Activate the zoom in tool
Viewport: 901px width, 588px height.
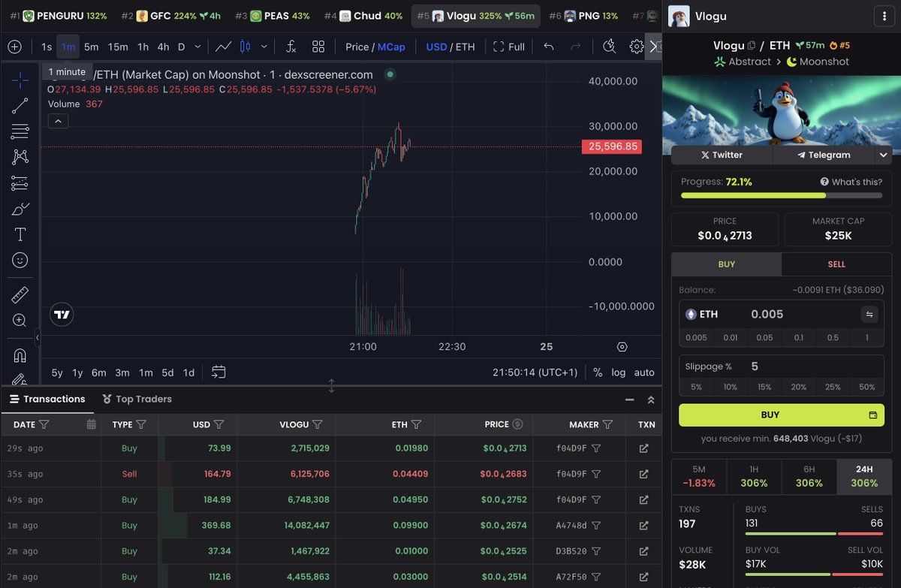(20, 321)
